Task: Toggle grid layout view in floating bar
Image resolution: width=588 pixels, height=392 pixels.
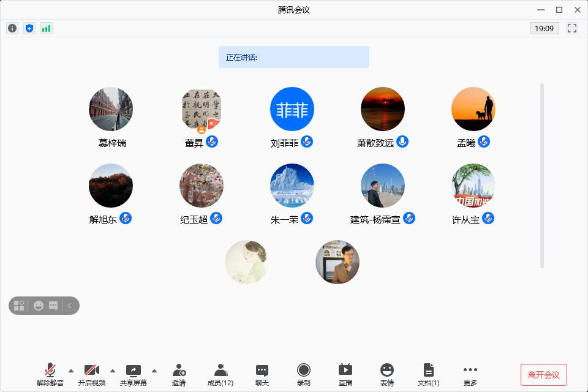Action: click(x=19, y=305)
